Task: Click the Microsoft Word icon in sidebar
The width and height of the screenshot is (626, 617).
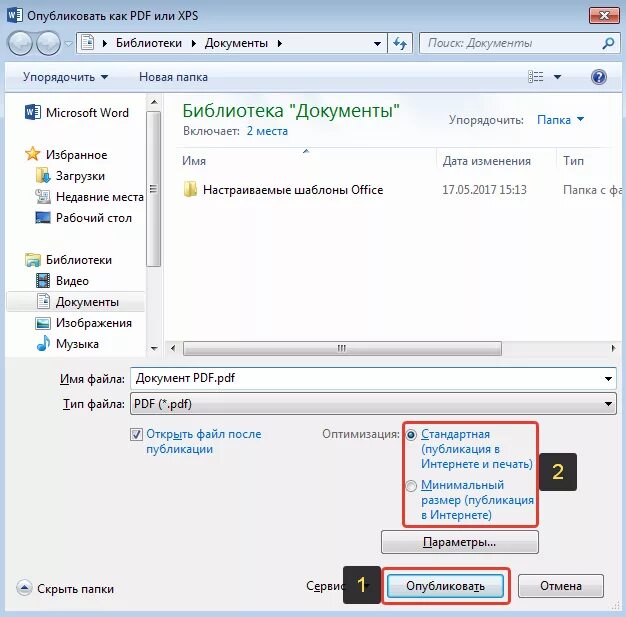Action: click(32, 113)
